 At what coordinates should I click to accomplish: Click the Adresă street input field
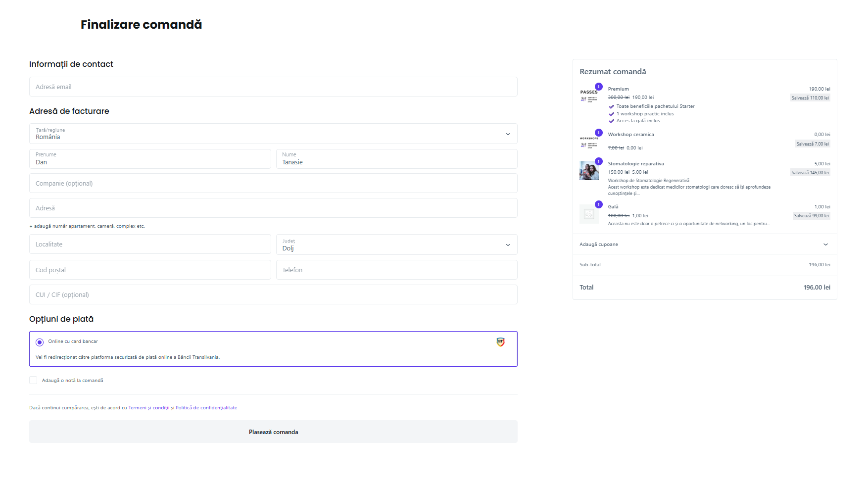tap(273, 208)
